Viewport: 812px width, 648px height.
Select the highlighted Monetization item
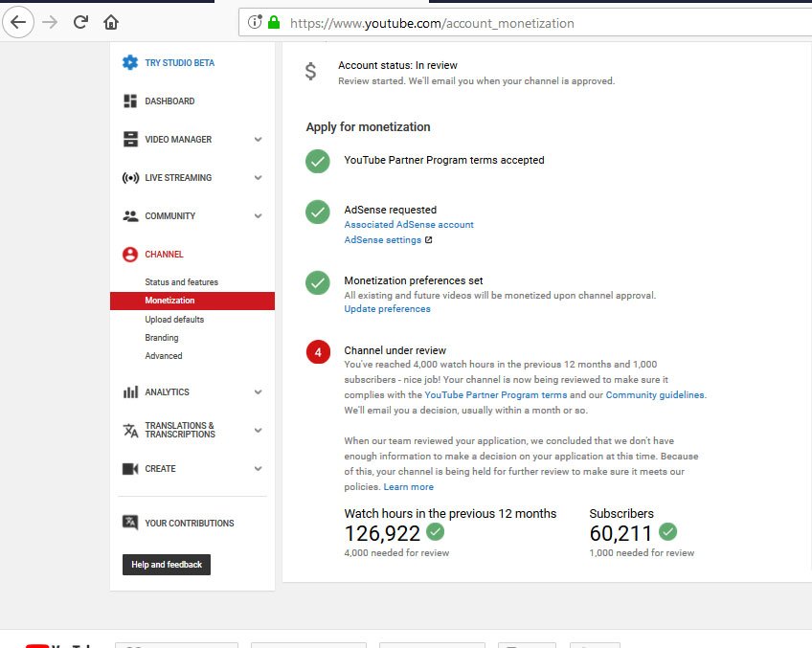tap(192, 301)
